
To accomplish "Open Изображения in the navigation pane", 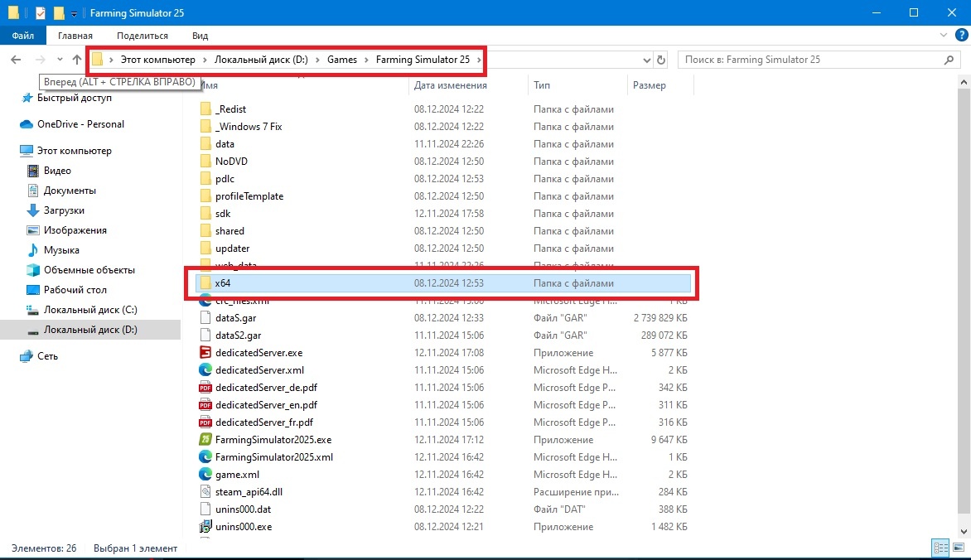I will point(75,229).
